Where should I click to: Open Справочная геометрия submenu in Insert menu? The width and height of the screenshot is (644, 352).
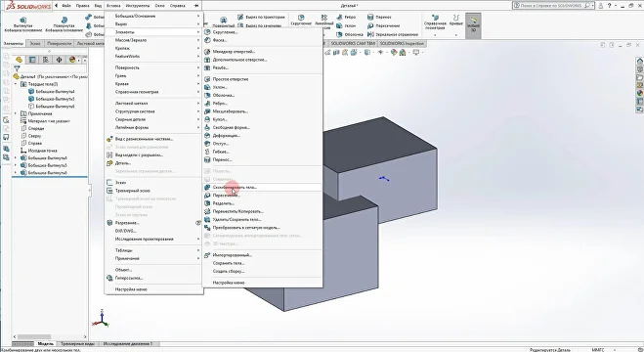click(x=153, y=92)
